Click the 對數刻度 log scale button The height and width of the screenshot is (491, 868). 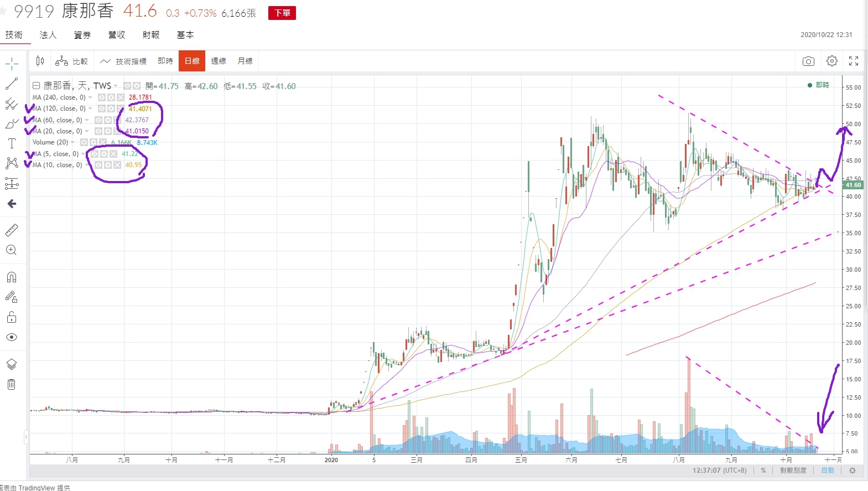[x=793, y=471]
